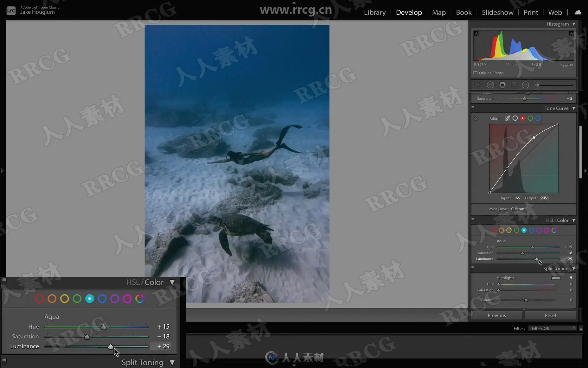This screenshot has width=588, height=368.
Task: Select the Crop Overlay tool
Action: (478, 85)
